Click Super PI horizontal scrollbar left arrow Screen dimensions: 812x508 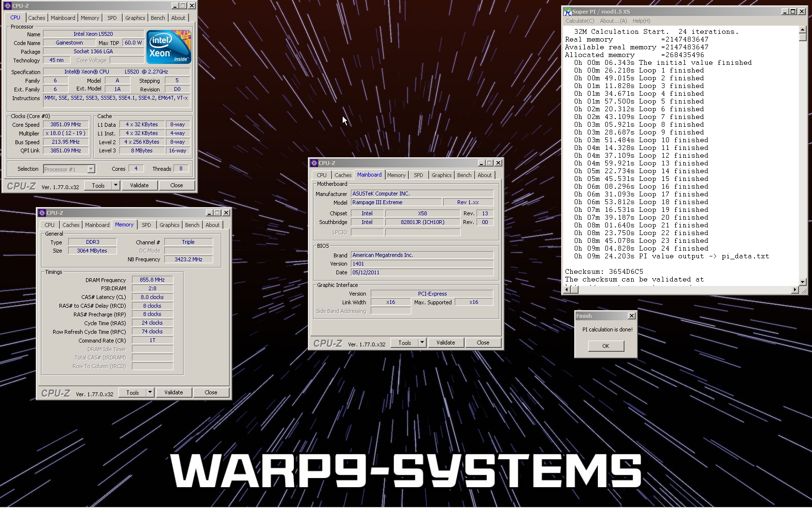567,289
